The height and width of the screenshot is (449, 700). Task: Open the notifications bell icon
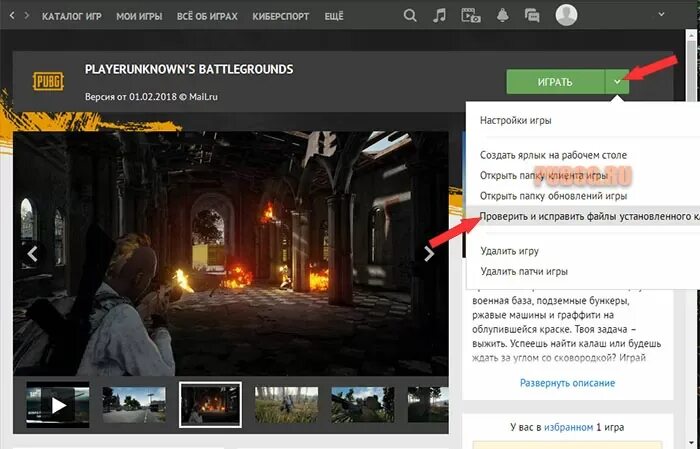(x=503, y=16)
